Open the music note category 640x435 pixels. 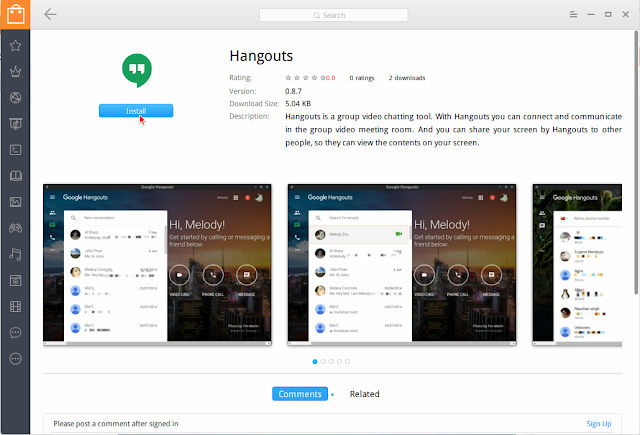click(x=16, y=254)
